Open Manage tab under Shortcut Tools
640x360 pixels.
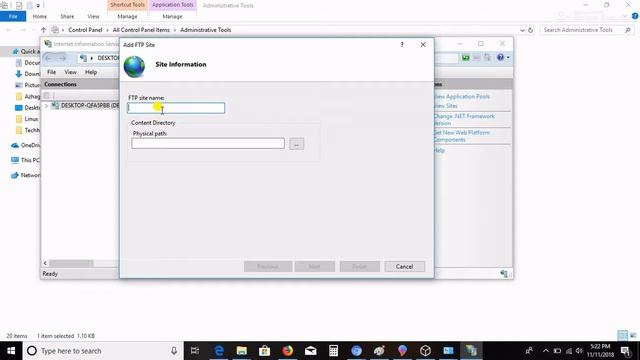[x=127, y=16]
